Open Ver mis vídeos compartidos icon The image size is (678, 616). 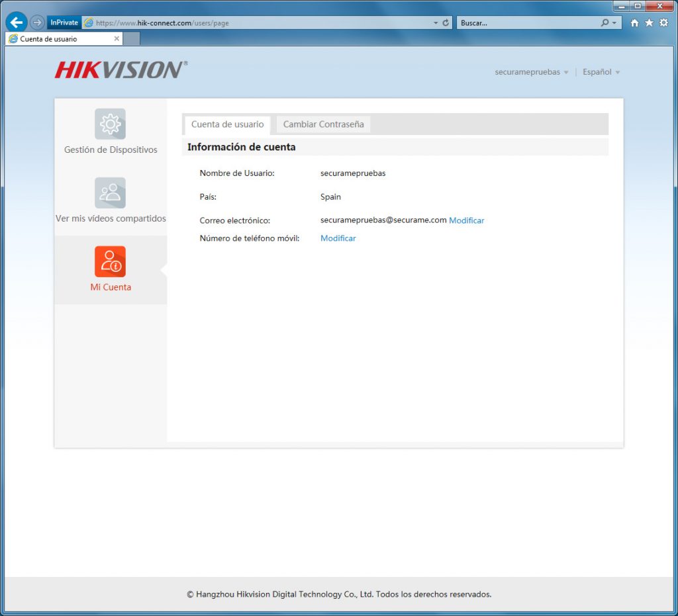[x=111, y=193]
